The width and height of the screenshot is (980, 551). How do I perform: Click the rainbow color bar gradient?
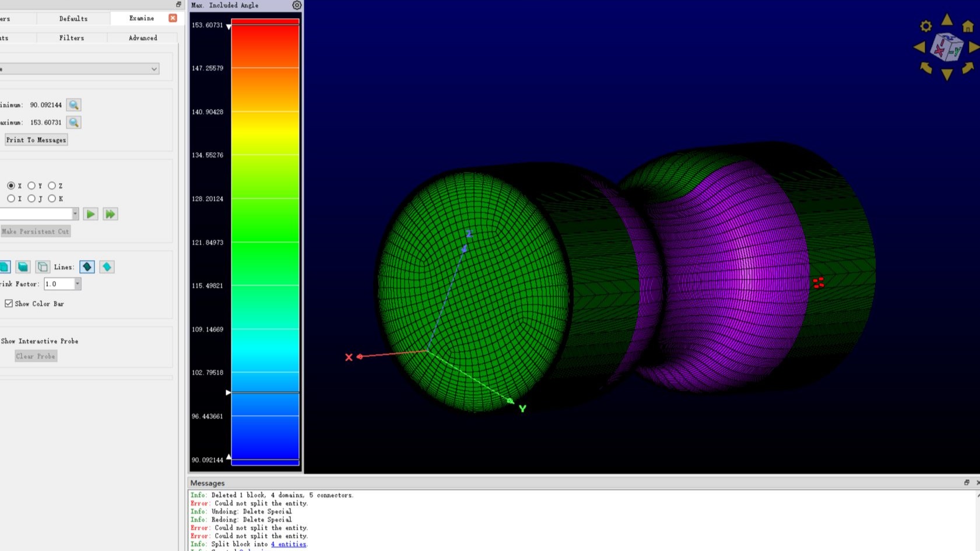265,242
